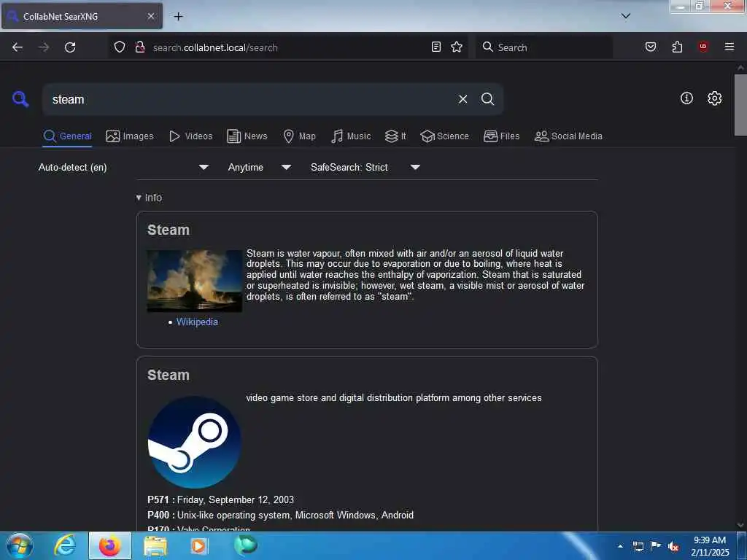Screen dimensions: 747x560
Task: Click the Action Center flag icon
Action: (x=656, y=545)
